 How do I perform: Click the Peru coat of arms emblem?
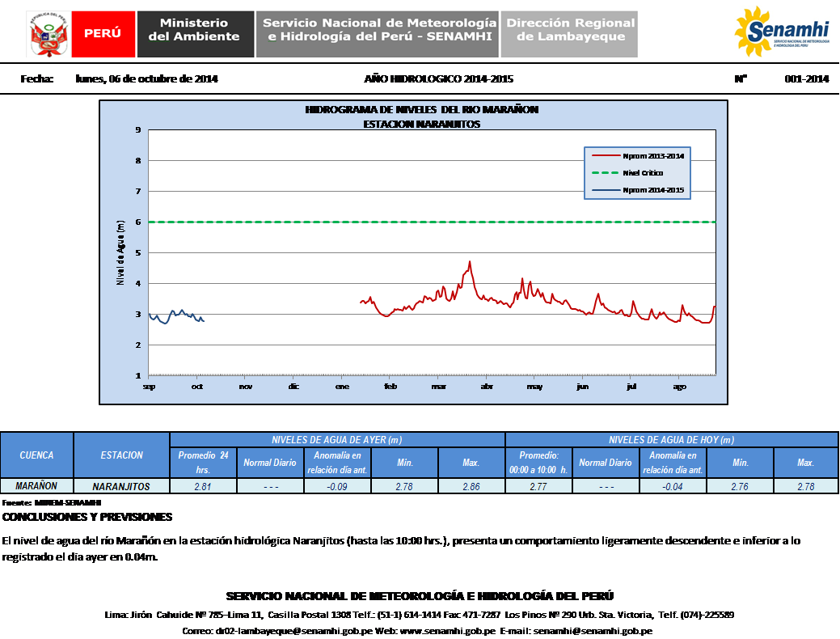49,34
